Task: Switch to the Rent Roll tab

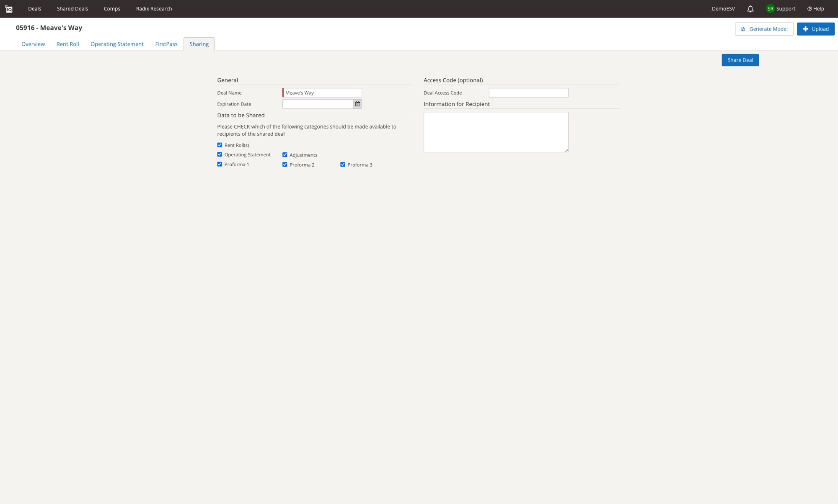Action: [x=67, y=44]
